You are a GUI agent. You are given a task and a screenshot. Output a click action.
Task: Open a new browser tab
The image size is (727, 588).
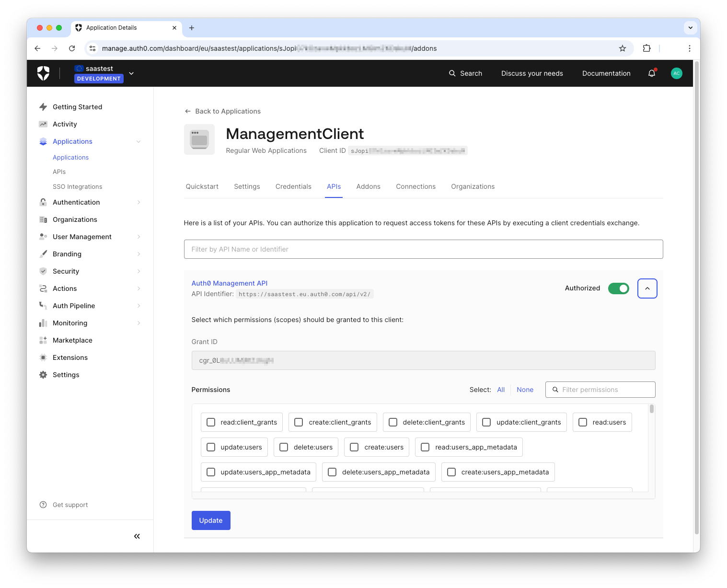coord(192,28)
